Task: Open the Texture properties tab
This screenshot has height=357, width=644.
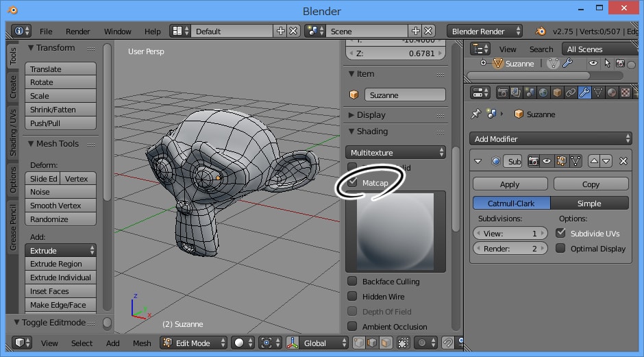Action: click(x=625, y=93)
